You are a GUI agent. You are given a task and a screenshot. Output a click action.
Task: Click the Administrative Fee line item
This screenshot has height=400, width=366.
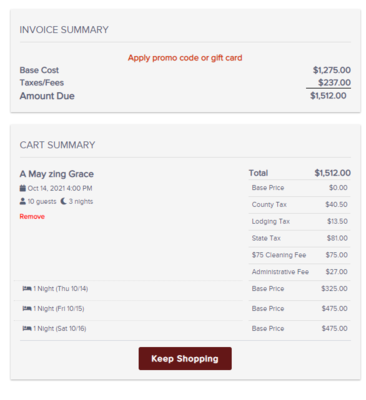tap(299, 272)
